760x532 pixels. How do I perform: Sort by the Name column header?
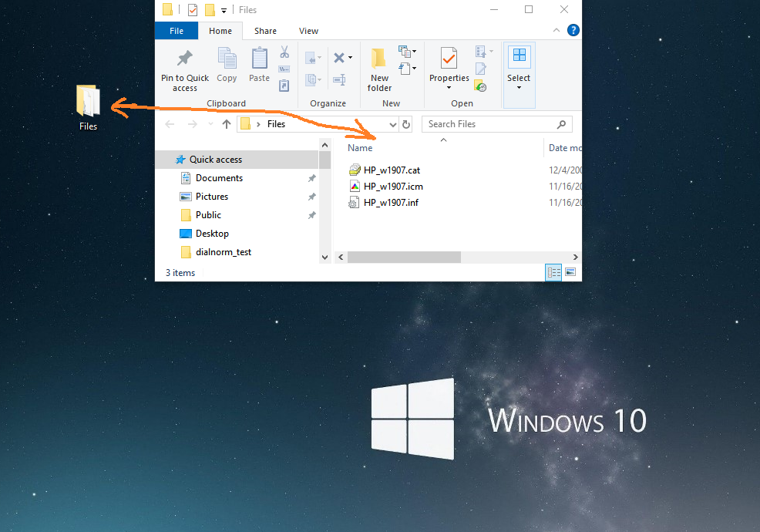click(360, 148)
